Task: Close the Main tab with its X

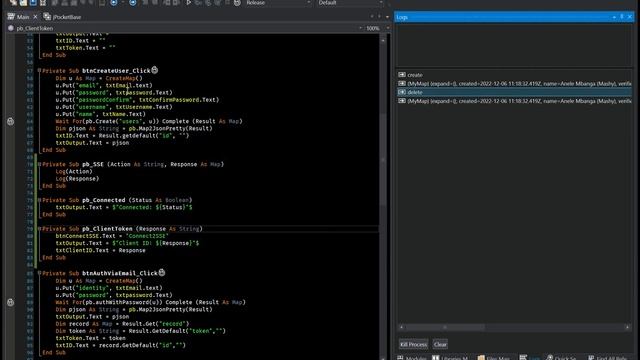Action: coord(35,17)
